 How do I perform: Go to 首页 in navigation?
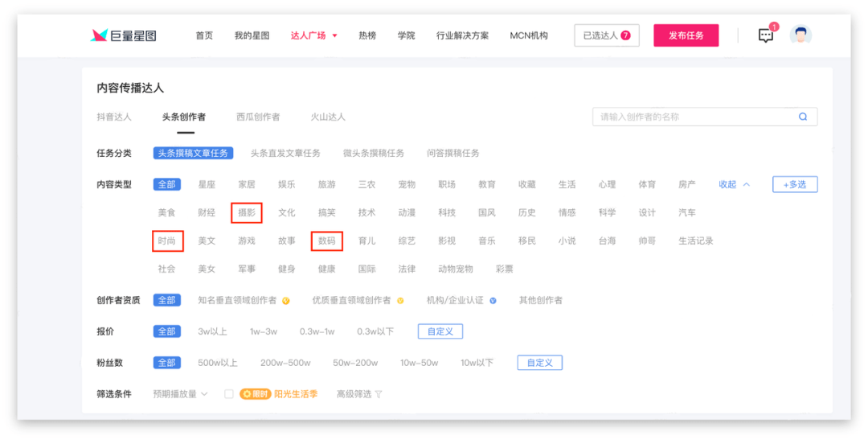click(204, 35)
